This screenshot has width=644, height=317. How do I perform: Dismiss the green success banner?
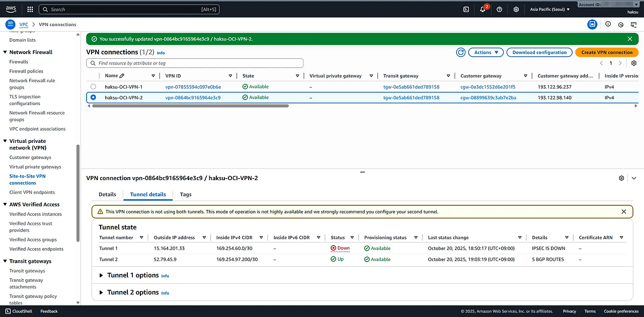pyautogui.click(x=629, y=39)
